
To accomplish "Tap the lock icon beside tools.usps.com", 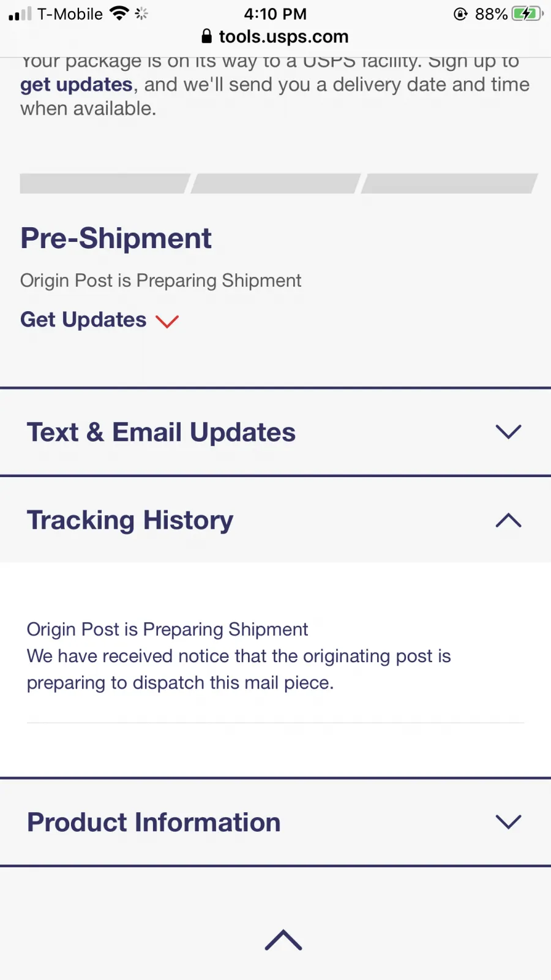I will [207, 37].
